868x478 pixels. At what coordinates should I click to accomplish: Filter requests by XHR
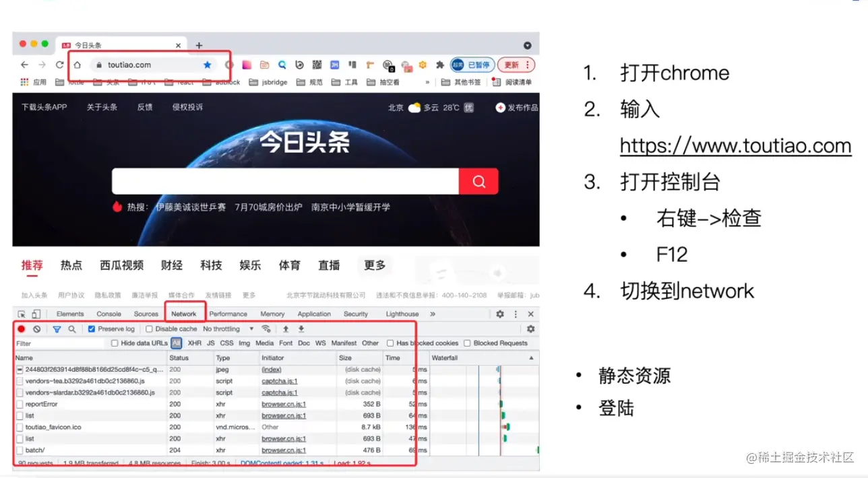194,343
